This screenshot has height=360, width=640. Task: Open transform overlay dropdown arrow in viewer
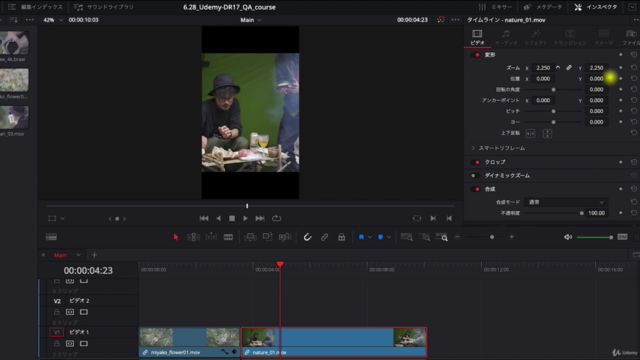click(x=62, y=218)
